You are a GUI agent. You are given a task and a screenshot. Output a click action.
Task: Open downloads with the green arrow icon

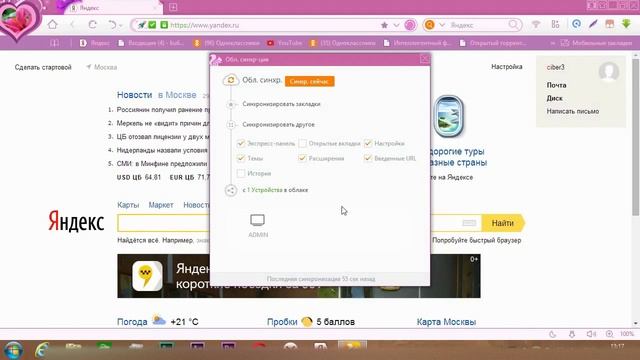pos(626,24)
